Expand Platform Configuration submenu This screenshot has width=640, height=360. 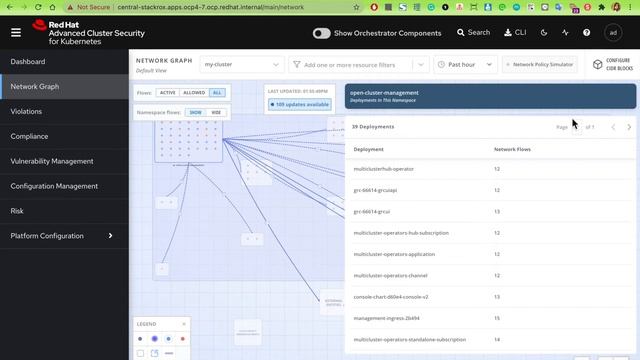(x=64, y=236)
